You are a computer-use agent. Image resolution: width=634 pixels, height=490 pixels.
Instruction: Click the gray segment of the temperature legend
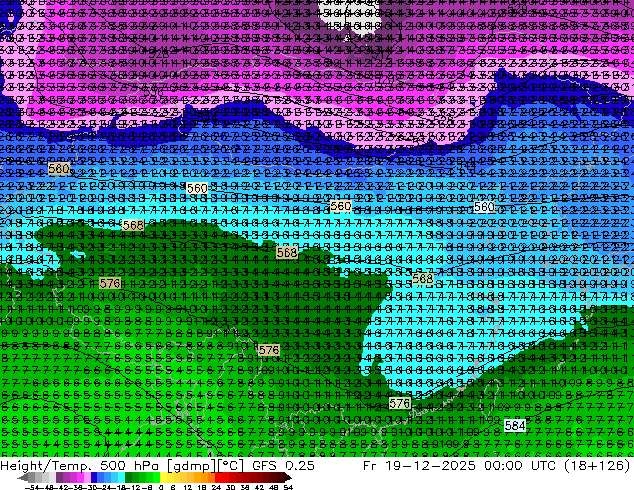(x=32, y=478)
